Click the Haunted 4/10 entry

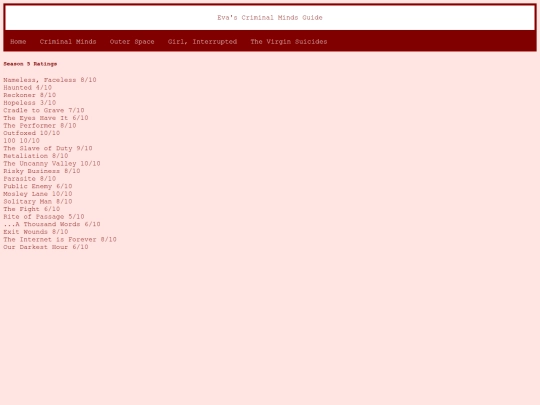tap(28, 87)
